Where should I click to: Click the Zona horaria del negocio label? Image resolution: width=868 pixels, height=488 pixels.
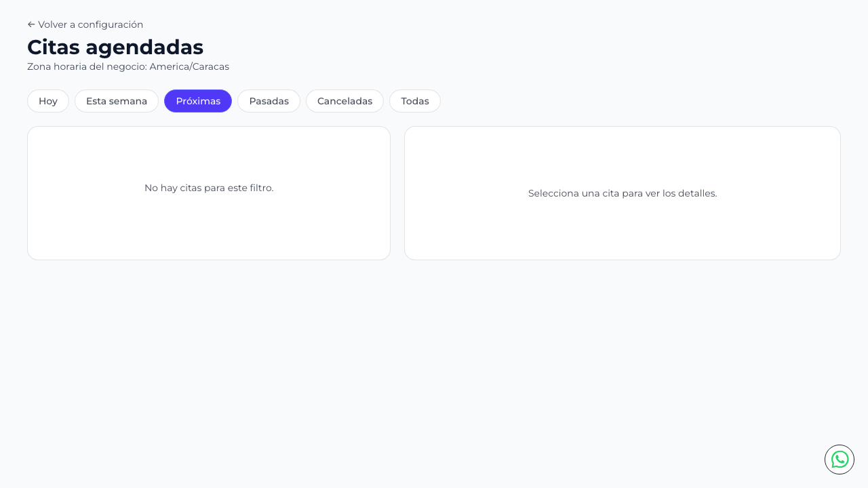(87, 66)
